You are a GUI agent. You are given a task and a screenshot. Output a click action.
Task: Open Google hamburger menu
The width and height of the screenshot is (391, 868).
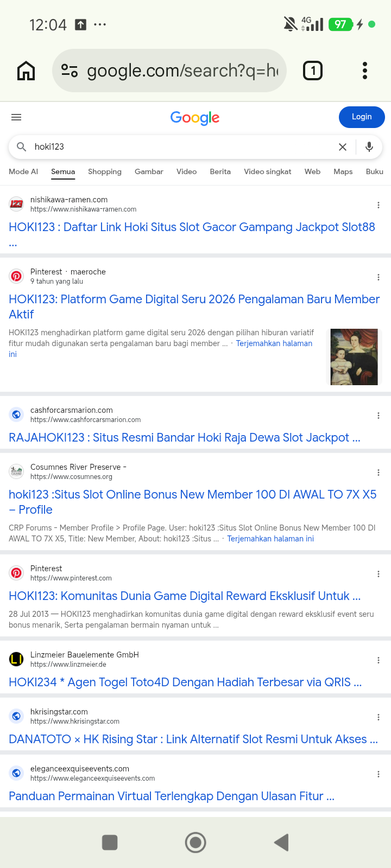click(16, 117)
